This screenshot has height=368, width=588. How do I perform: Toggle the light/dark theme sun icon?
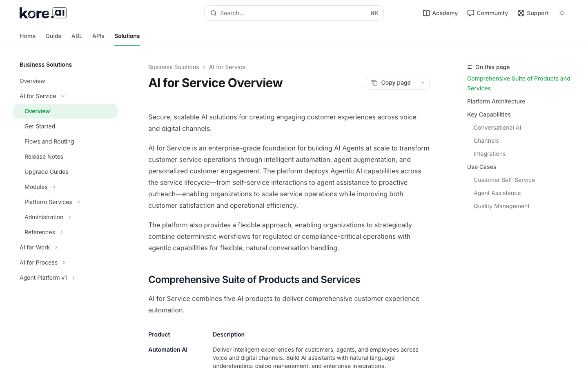point(562,13)
